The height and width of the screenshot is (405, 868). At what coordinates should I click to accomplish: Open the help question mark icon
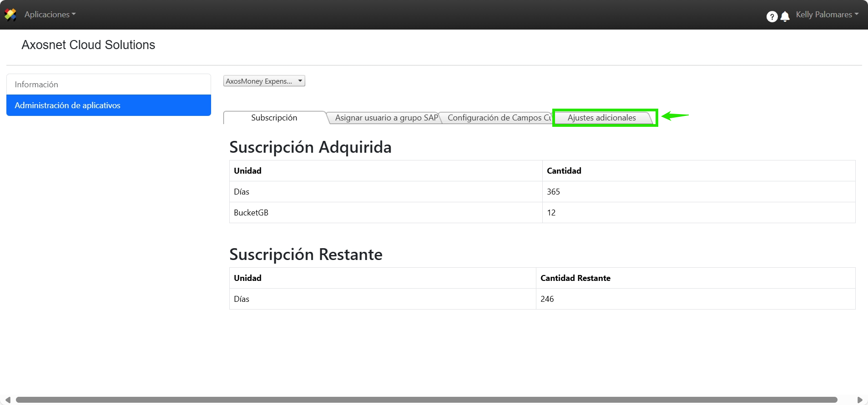coord(772,17)
